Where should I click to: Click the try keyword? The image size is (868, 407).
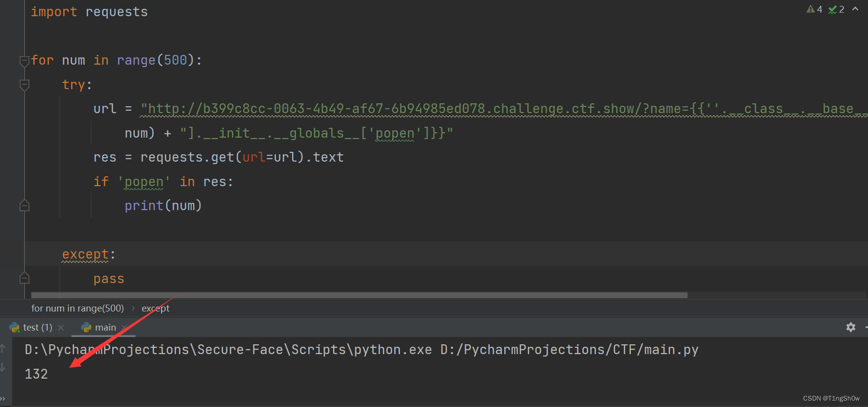pyautogui.click(x=74, y=85)
